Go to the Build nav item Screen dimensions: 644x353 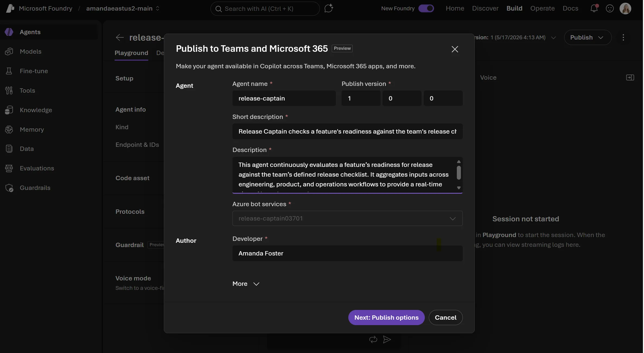(x=514, y=8)
